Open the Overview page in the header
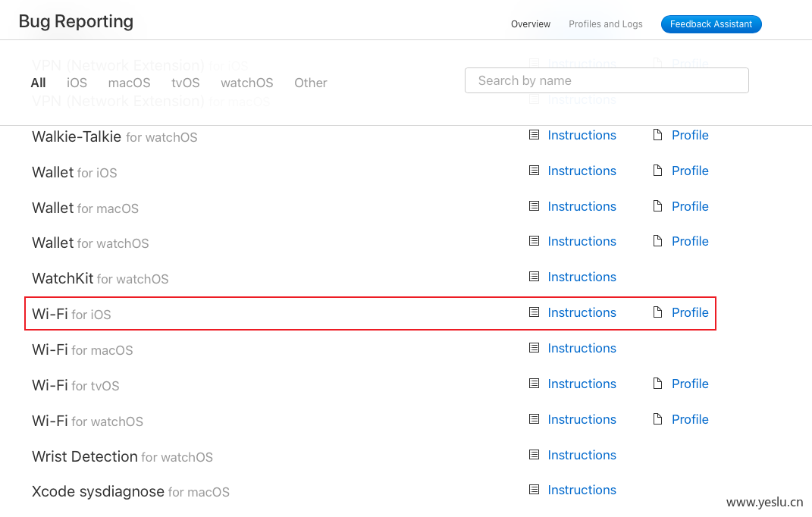812x517 pixels. click(531, 24)
